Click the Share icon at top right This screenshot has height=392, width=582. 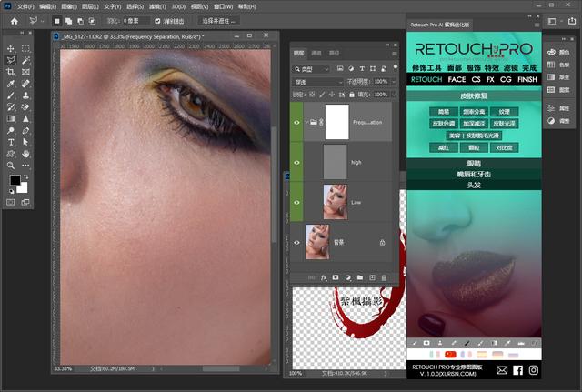572,21
